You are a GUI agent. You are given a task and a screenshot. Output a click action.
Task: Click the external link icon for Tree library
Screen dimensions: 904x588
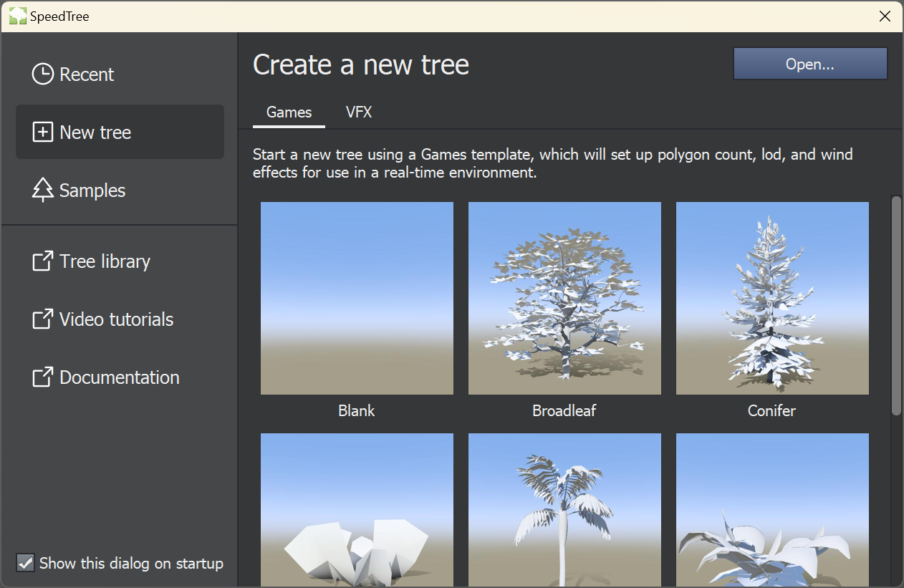(43, 261)
